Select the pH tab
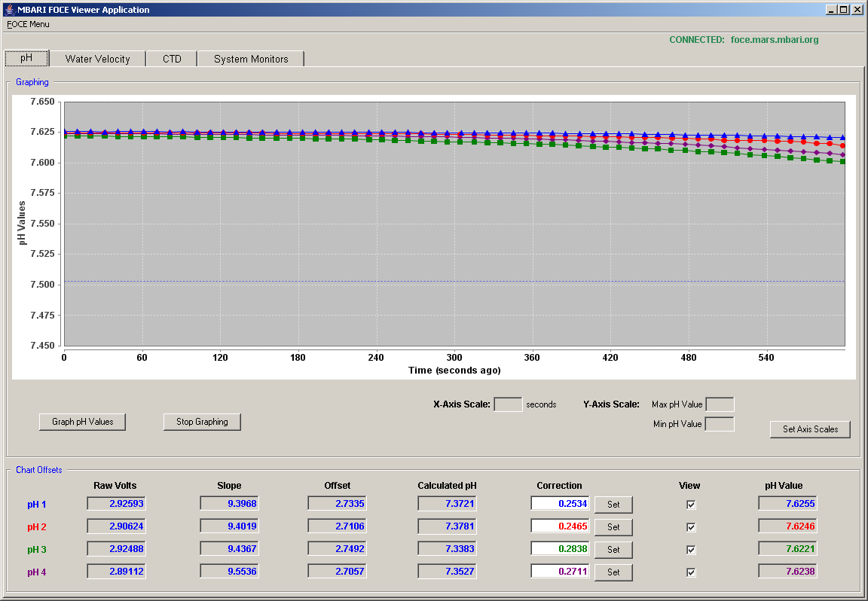Viewport: 868px width, 601px height. pos(26,57)
